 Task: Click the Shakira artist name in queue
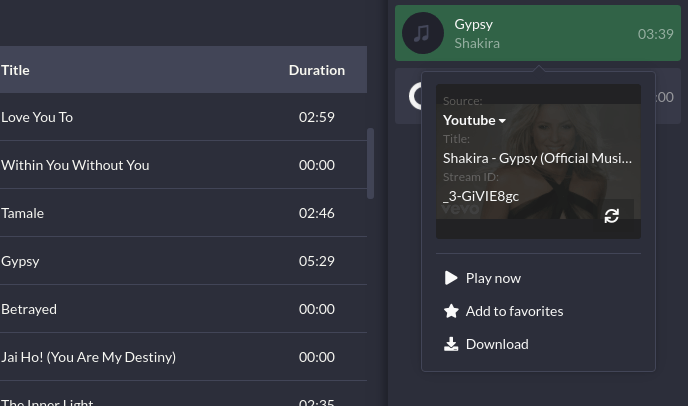[x=477, y=43]
